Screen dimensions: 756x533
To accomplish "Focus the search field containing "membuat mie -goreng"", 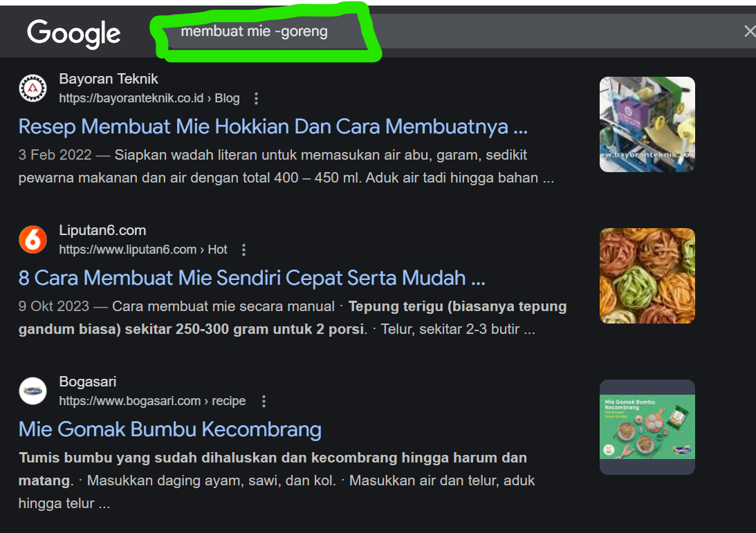I will (x=415, y=32).
